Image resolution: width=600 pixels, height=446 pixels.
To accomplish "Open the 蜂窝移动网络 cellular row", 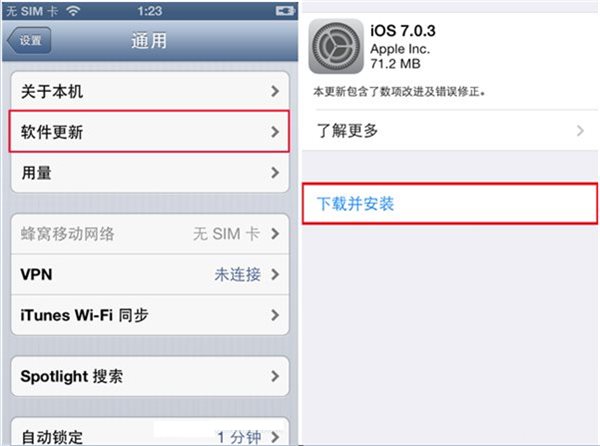I will coord(150,234).
